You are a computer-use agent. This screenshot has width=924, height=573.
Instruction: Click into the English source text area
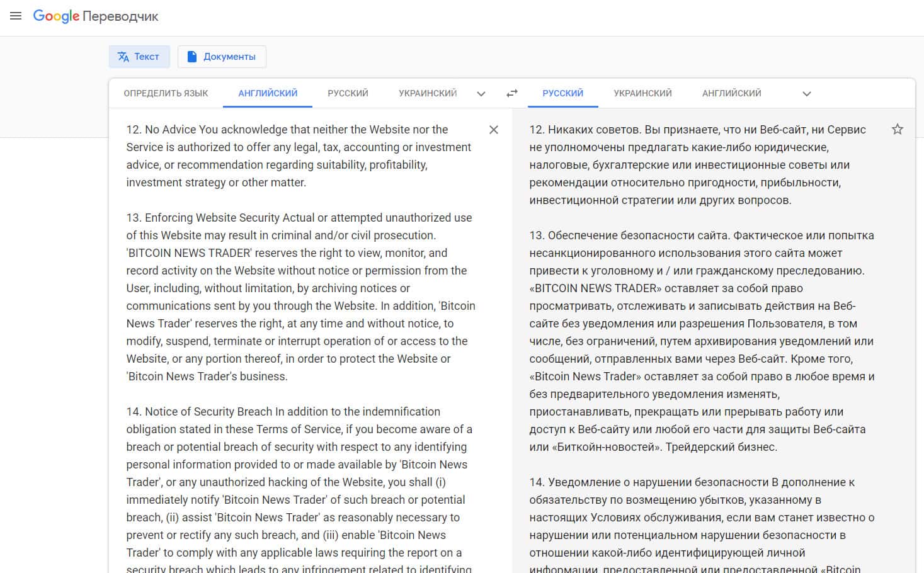click(x=301, y=340)
